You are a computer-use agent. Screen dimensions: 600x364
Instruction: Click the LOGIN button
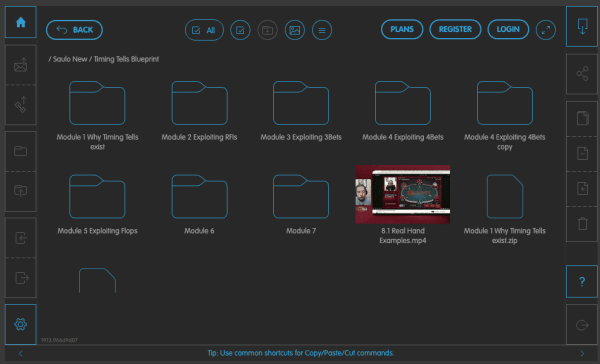coord(508,29)
